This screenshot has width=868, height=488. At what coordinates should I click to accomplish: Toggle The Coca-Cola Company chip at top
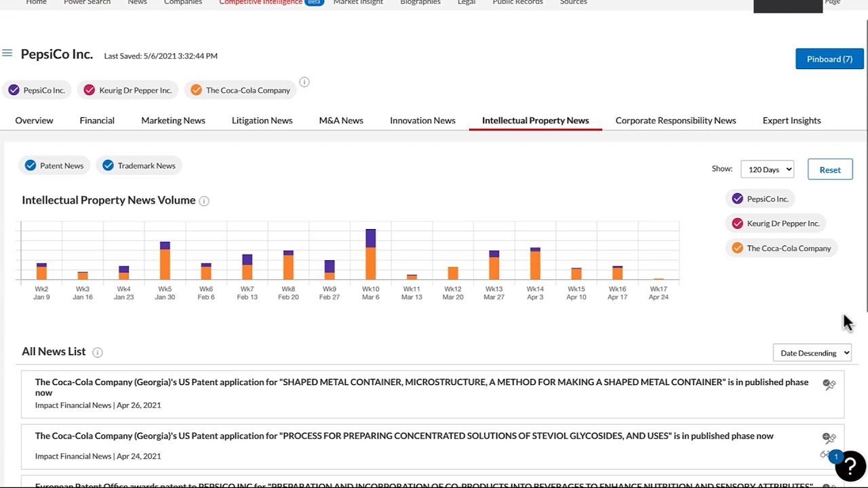click(x=240, y=90)
